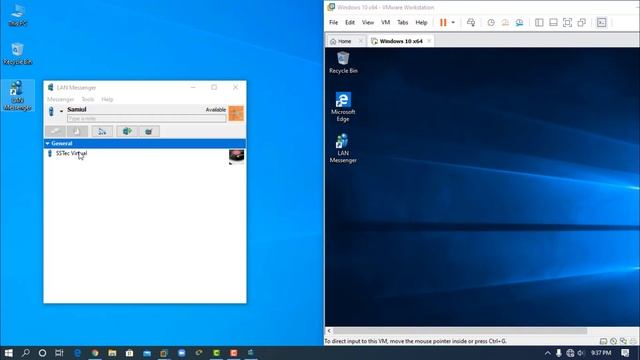Click the volume tray icon
Screen dimensions: 640x360
pyautogui.click(x=581, y=353)
